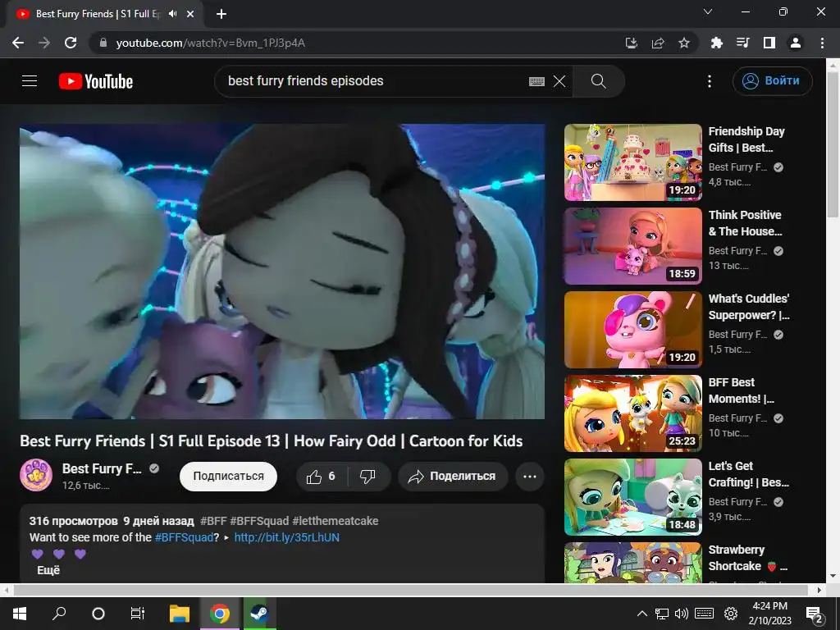Select the Best Furry Friends browser tab
Viewport: 840px width, 630px height.
click(x=106, y=14)
